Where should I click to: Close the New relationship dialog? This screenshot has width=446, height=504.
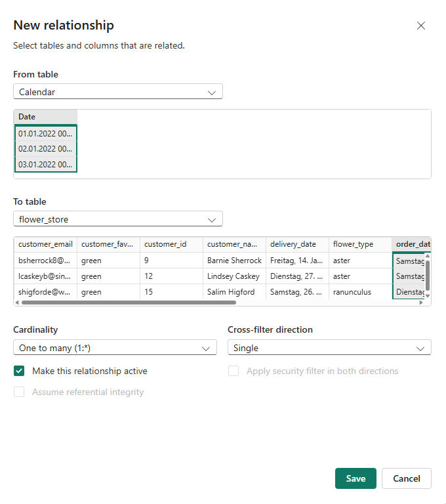(x=421, y=26)
